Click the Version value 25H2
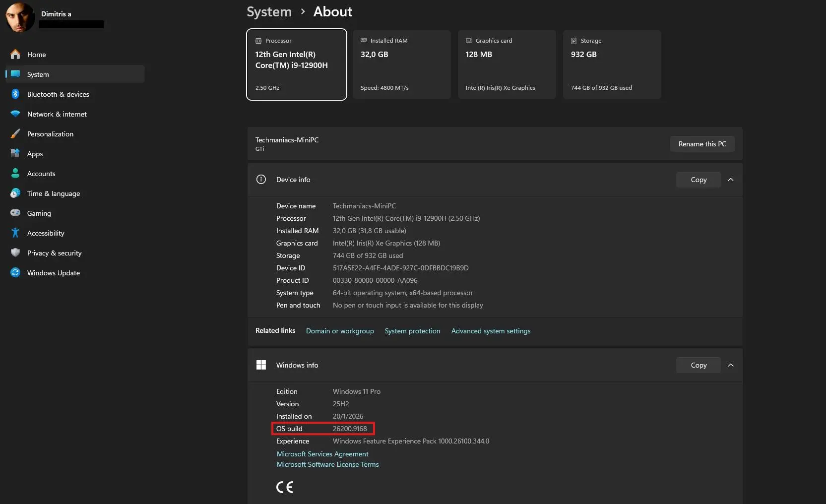Image resolution: width=826 pixels, height=504 pixels. point(341,404)
